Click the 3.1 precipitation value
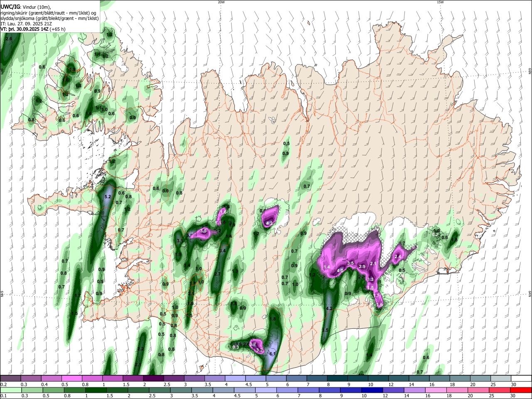This screenshot has width=532, height=399. pyautogui.click(x=180, y=241)
